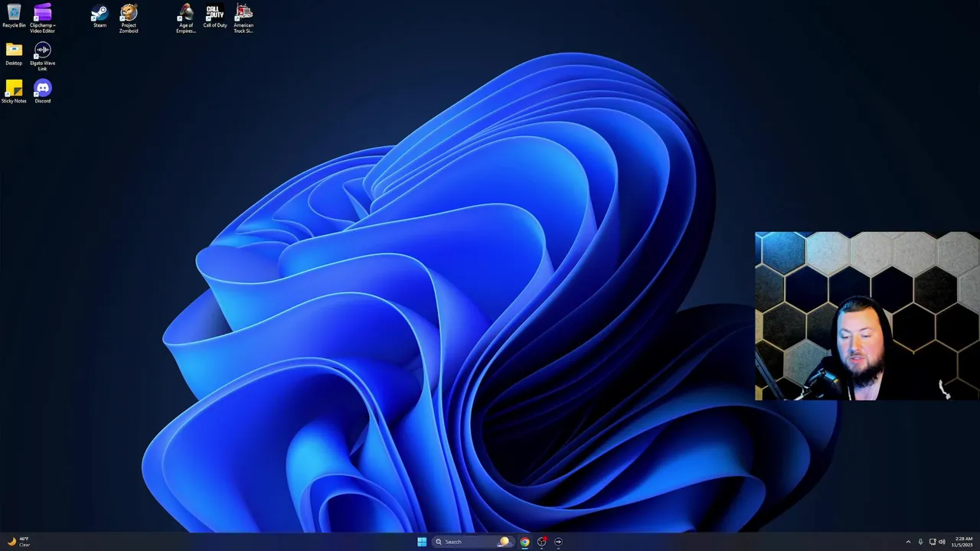980x551 pixels.
Task: Select the Steam desktop shortcut
Action: tap(100, 16)
